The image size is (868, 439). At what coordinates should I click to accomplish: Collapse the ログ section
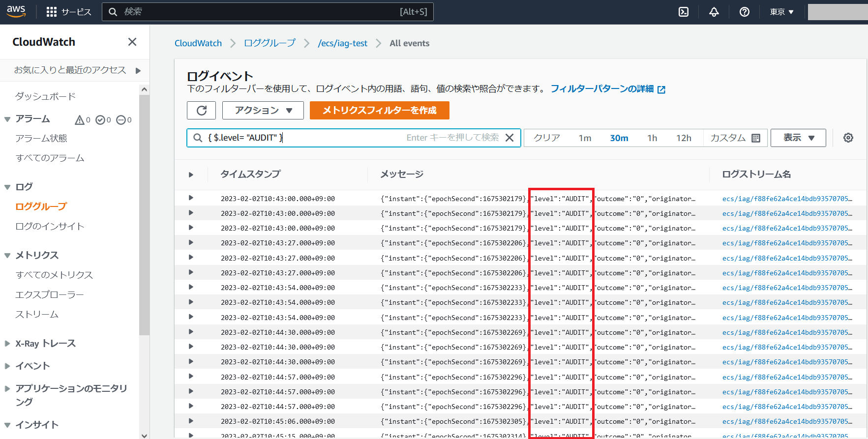click(x=7, y=187)
